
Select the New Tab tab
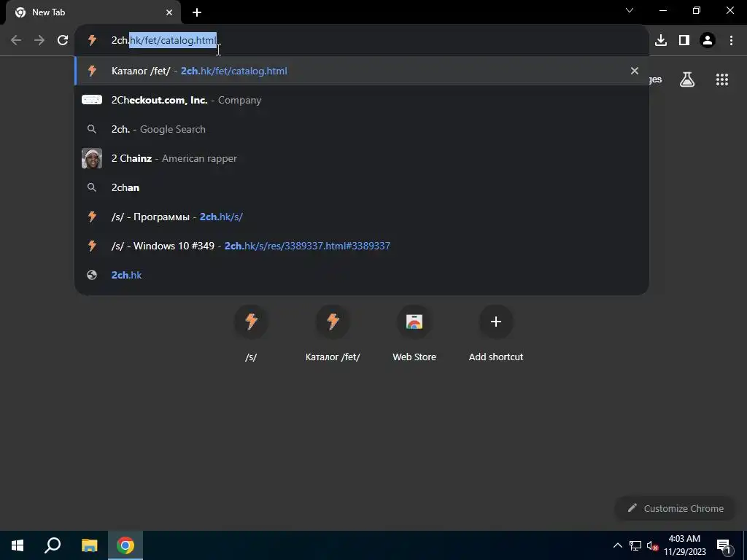click(x=93, y=12)
